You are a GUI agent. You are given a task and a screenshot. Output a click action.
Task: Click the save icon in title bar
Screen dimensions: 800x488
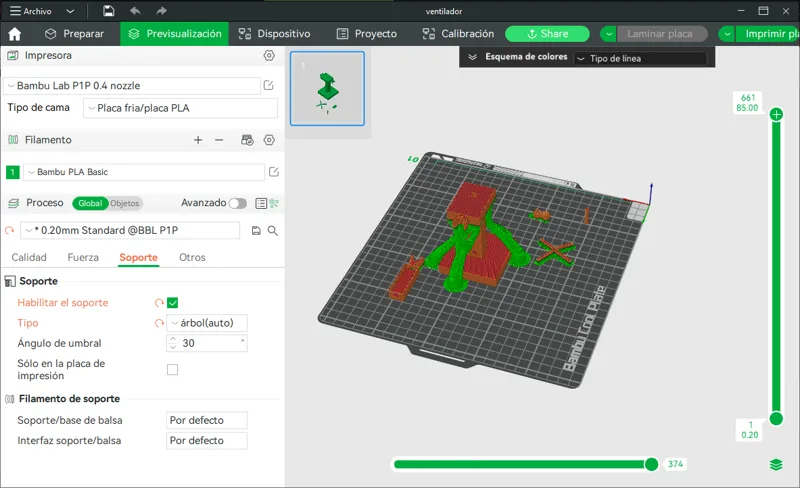click(109, 11)
